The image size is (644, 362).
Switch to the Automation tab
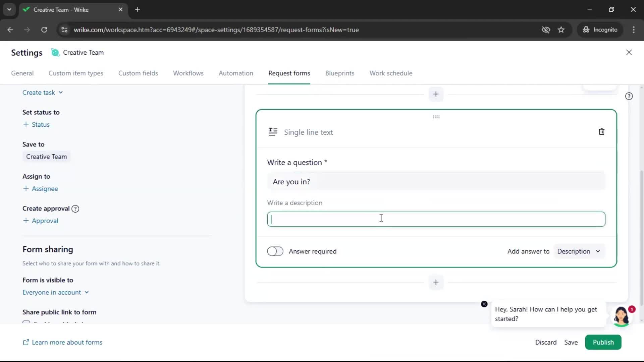[x=236, y=73]
